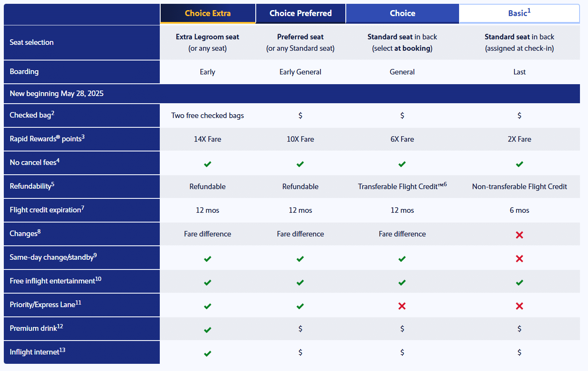The image size is (588, 371).
Task: Click 'Fare difference' under Choice Extra
Action: (208, 234)
